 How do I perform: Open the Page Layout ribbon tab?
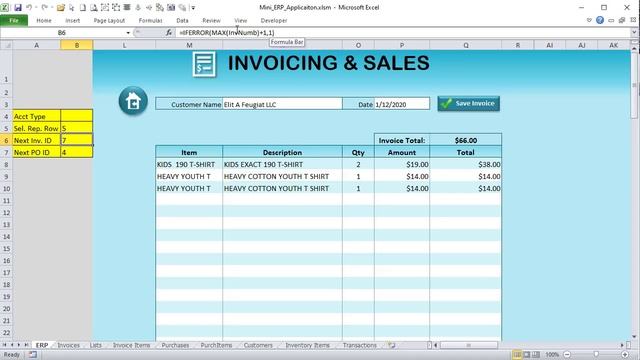[109, 20]
